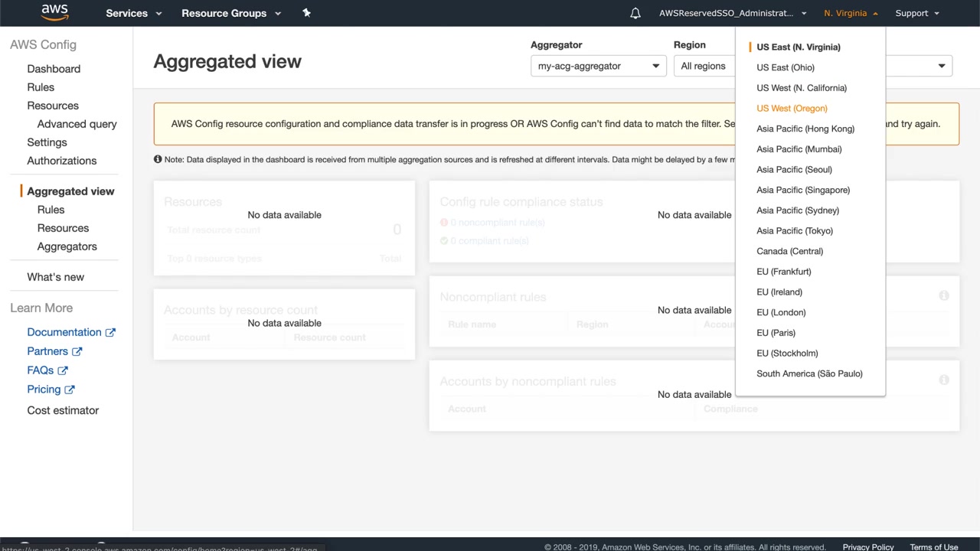This screenshot has height=551, width=980.
Task: Open Advanced query in sidebar
Action: click(77, 124)
